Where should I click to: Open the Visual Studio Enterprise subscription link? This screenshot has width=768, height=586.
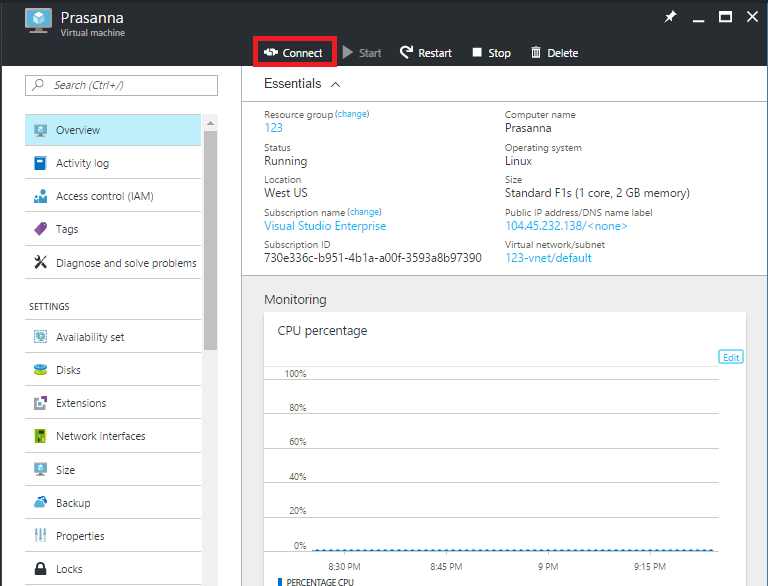[325, 226]
